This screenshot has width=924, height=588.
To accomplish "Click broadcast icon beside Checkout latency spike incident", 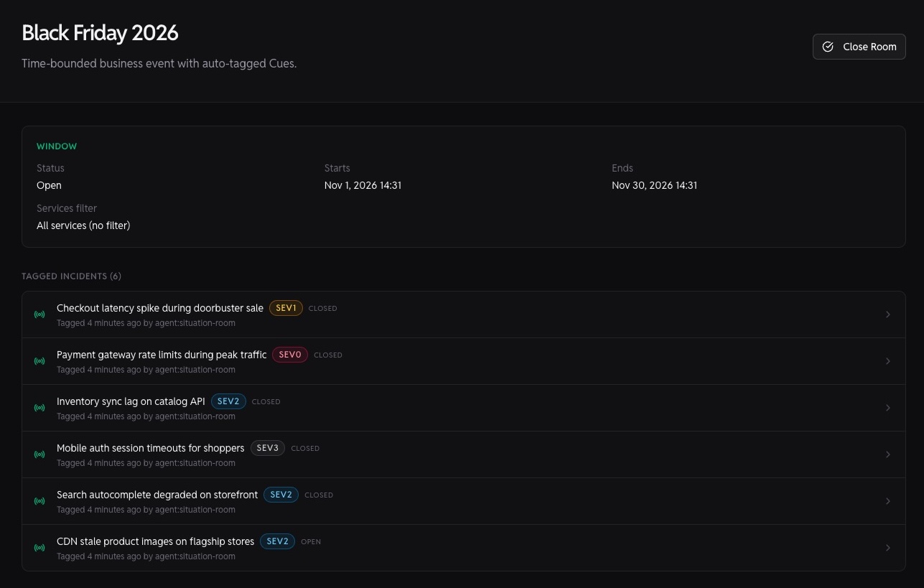I will coord(39,314).
